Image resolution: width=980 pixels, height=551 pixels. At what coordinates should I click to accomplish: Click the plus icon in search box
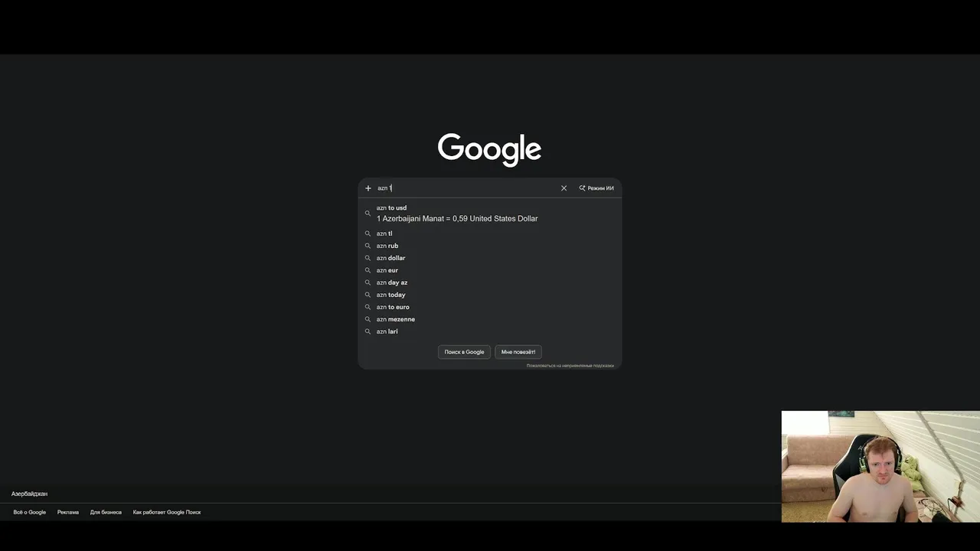click(367, 188)
